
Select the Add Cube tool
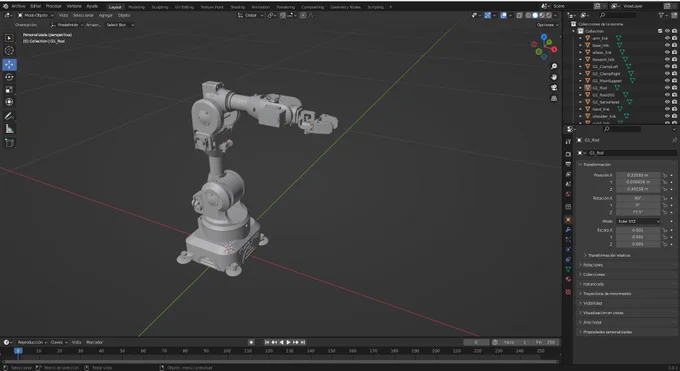(9, 143)
